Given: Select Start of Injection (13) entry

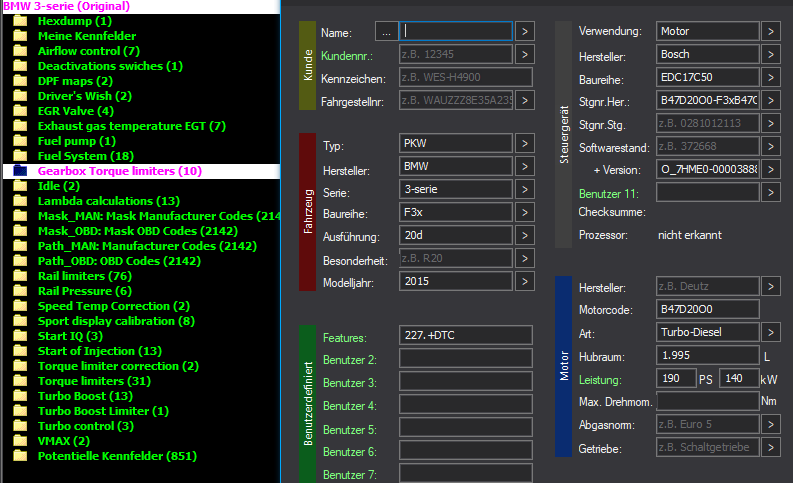Looking at the screenshot, I should pos(100,351).
